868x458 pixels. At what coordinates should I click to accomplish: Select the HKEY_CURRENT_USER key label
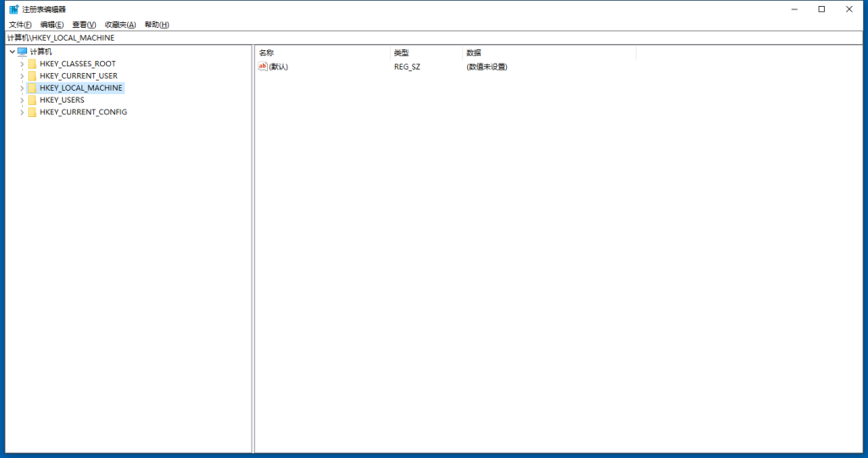tap(79, 75)
